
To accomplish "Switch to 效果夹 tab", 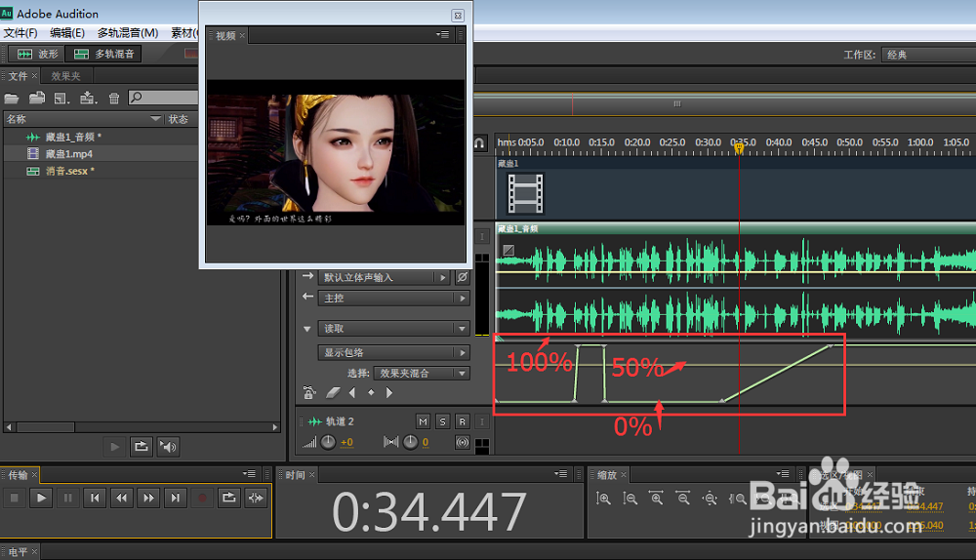I will click(x=66, y=76).
